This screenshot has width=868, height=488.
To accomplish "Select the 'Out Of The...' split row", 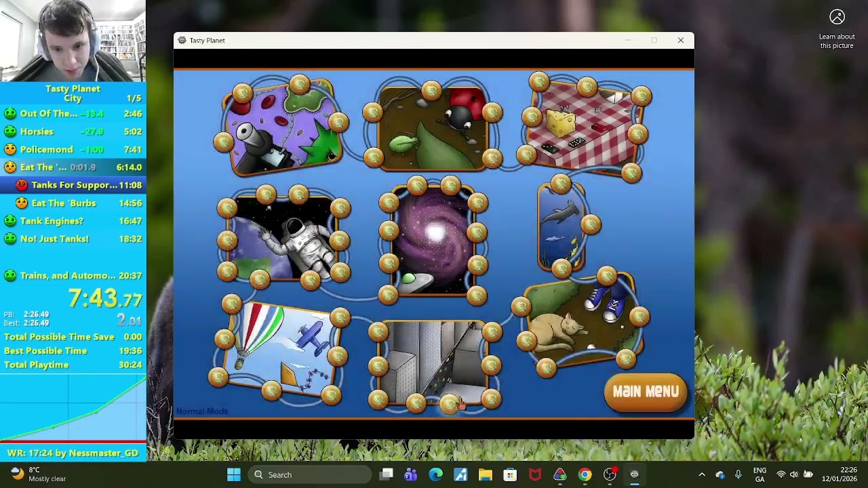I will tap(73, 114).
